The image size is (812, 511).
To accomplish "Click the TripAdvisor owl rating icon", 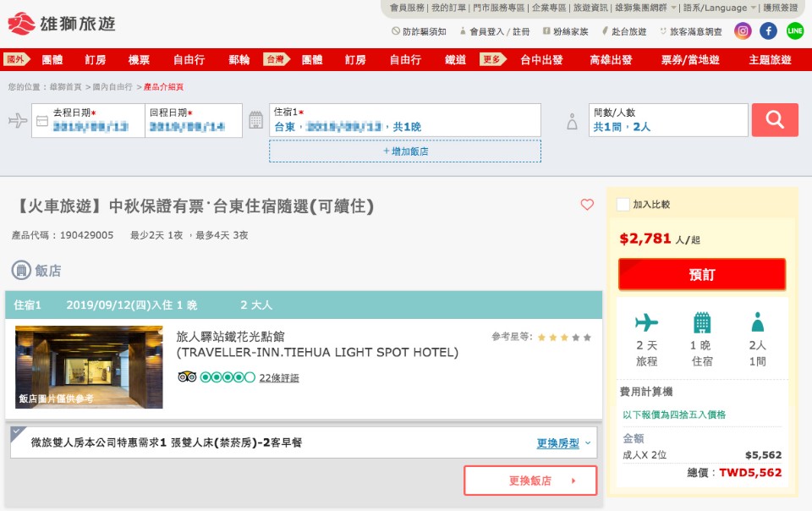I will [187, 377].
